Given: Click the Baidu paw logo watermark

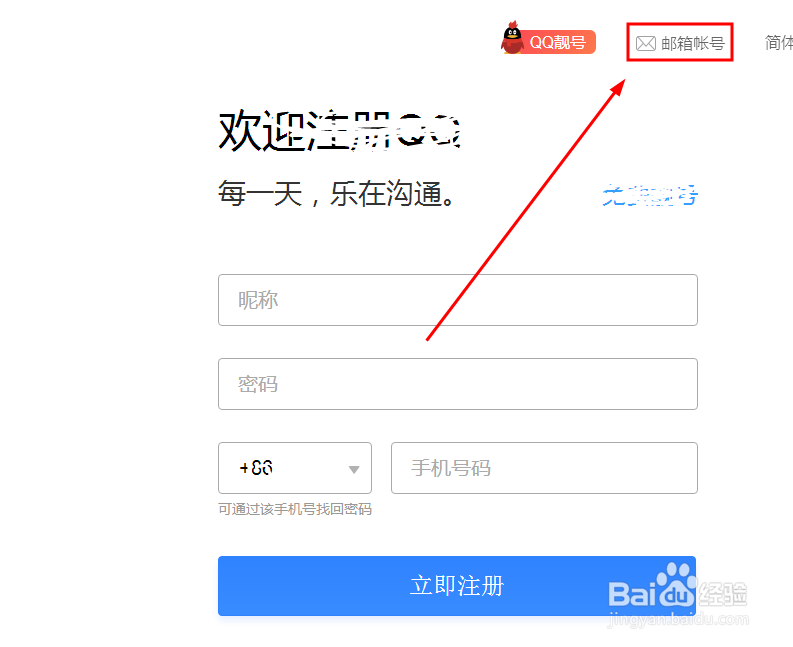Looking at the screenshot, I should [x=676, y=584].
